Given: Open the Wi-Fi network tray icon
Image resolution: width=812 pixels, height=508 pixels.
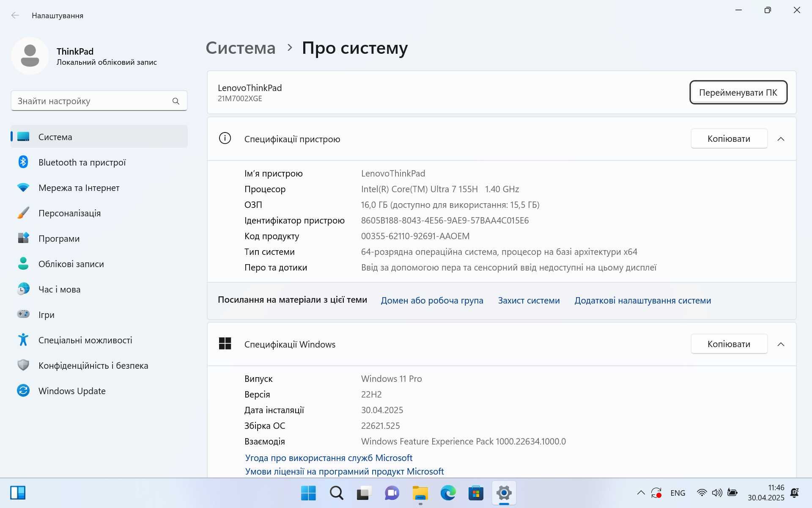Looking at the screenshot, I should click(702, 493).
